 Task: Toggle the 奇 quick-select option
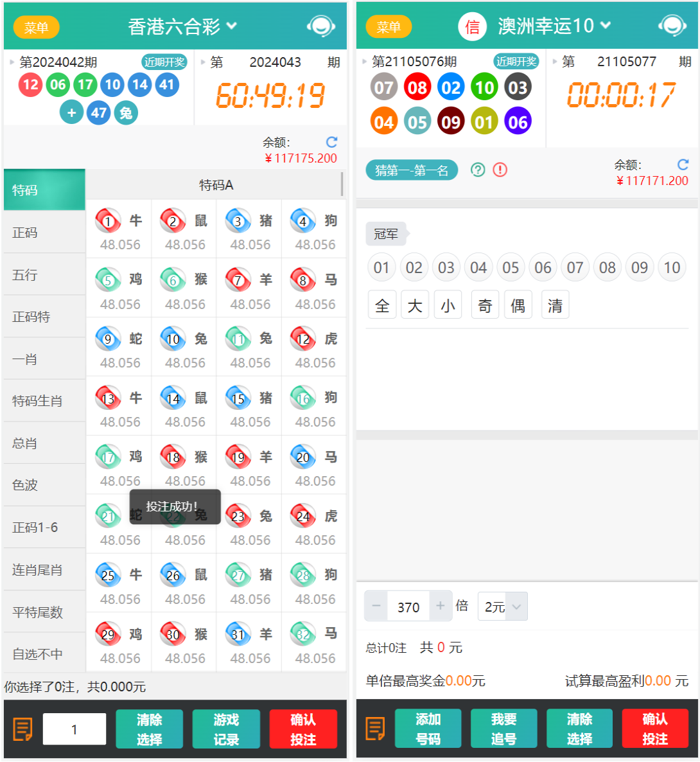click(485, 305)
